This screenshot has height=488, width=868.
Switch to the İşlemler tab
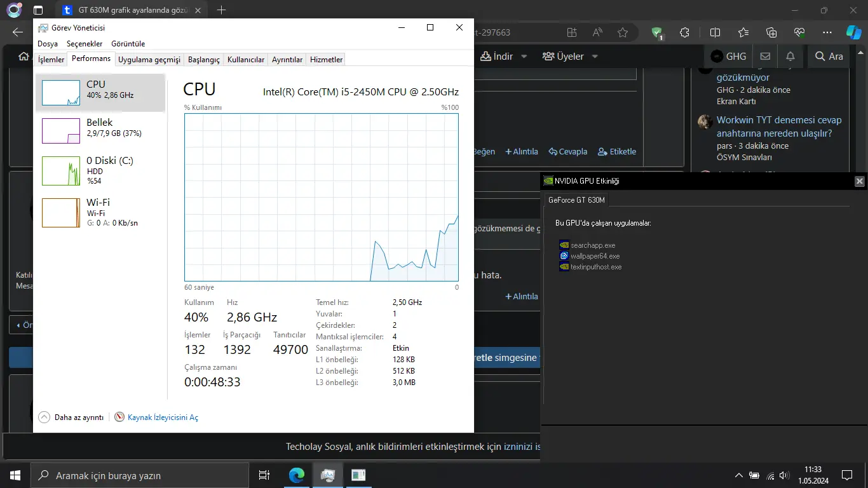(51, 60)
